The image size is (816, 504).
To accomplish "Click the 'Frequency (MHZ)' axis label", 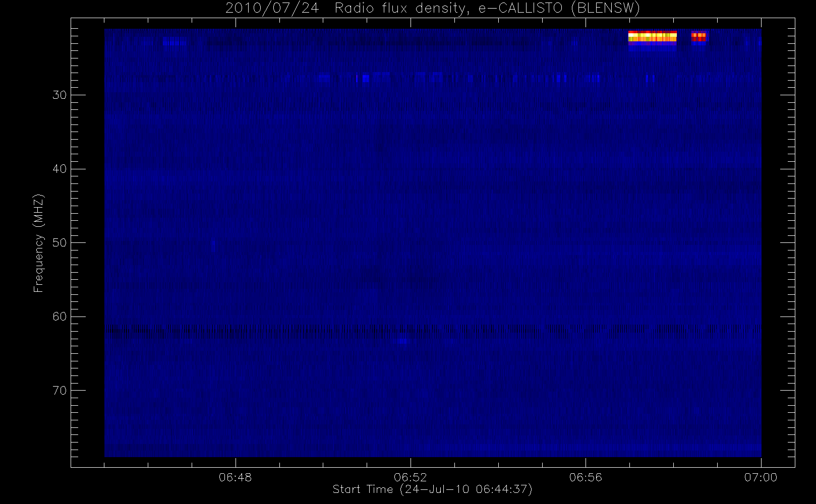I will coord(38,243).
